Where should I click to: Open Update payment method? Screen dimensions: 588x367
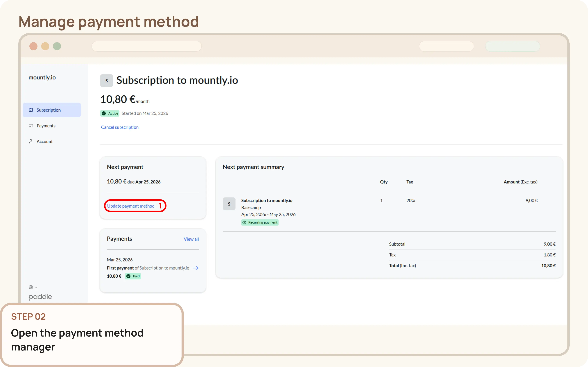pyautogui.click(x=131, y=206)
